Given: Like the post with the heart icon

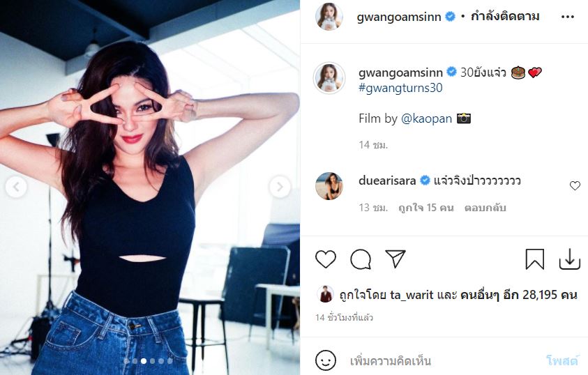Looking at the screenshot, I should point(326,259).
